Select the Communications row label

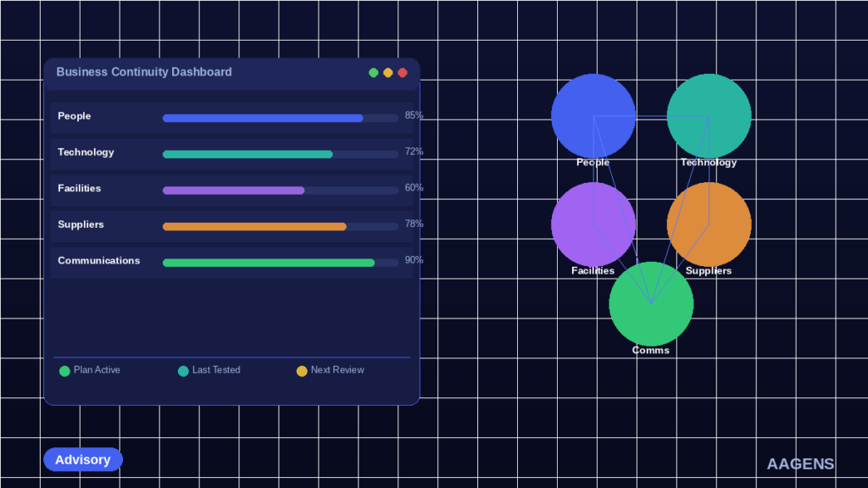98,261
